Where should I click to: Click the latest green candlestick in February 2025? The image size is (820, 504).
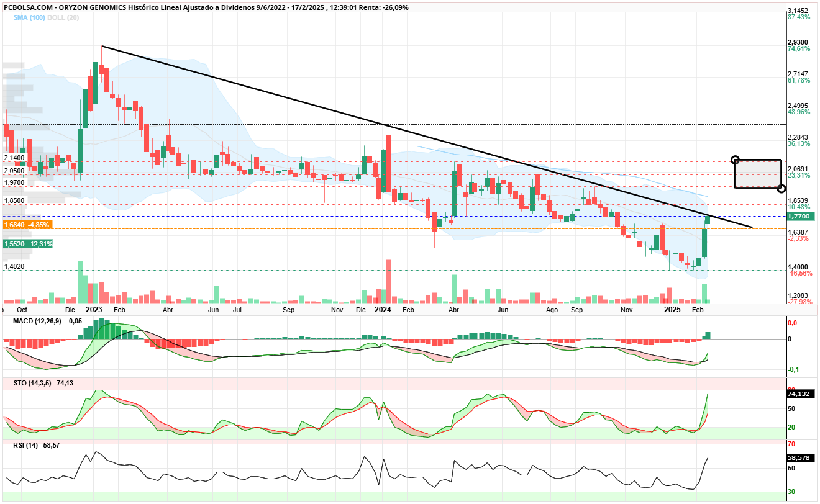pyautogui.click(x=707, y=220)
